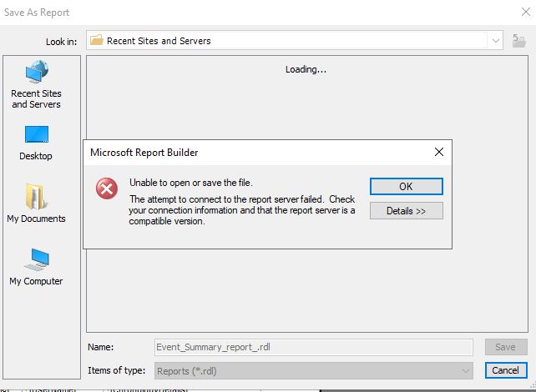Show error Details >>
The height and width of the screenshot is (392, 536).
point(406,211)
